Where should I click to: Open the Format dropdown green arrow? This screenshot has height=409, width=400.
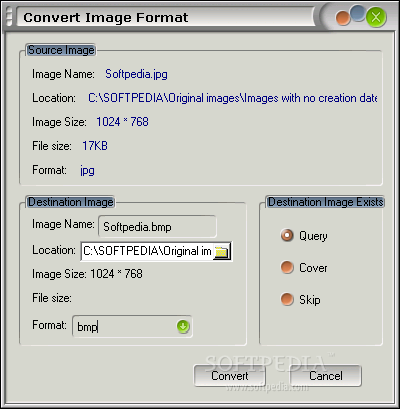point(183,327)
